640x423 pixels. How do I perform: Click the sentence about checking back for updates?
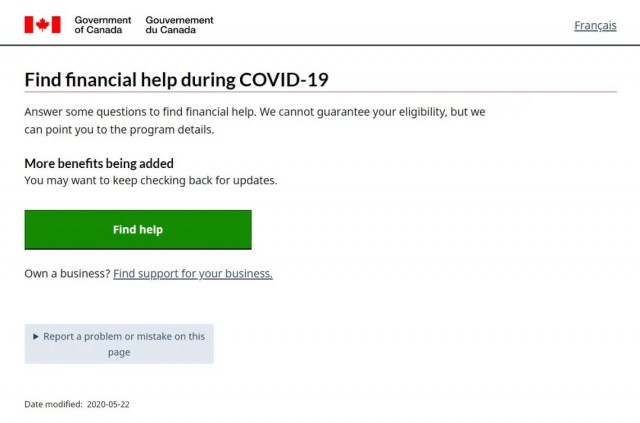click(x=151, y=180)
